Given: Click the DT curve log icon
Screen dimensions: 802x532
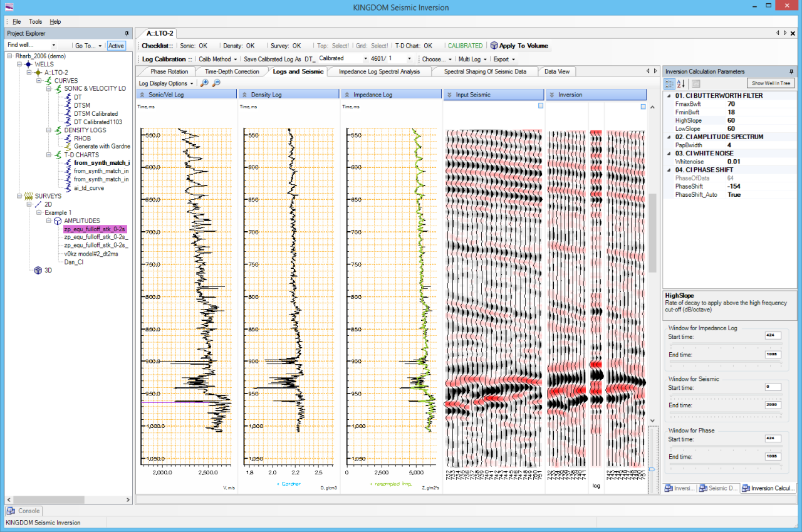Looking at the screenshot, I should click(x=68, y=97).
